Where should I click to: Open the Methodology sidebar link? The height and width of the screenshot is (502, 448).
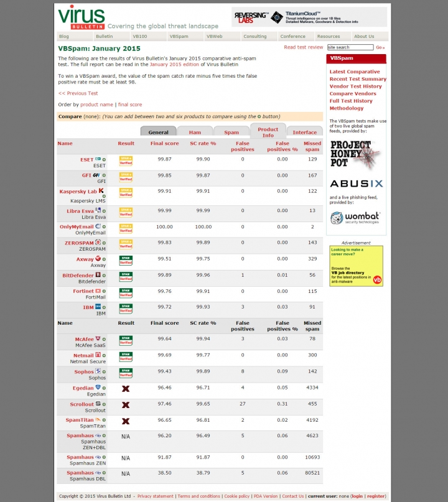[347, 108]
